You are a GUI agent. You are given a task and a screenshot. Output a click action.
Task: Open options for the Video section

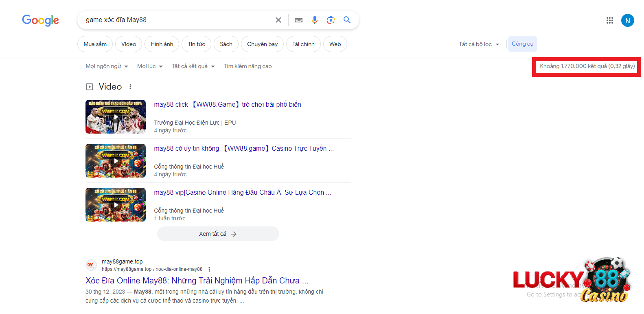(130, 87)
